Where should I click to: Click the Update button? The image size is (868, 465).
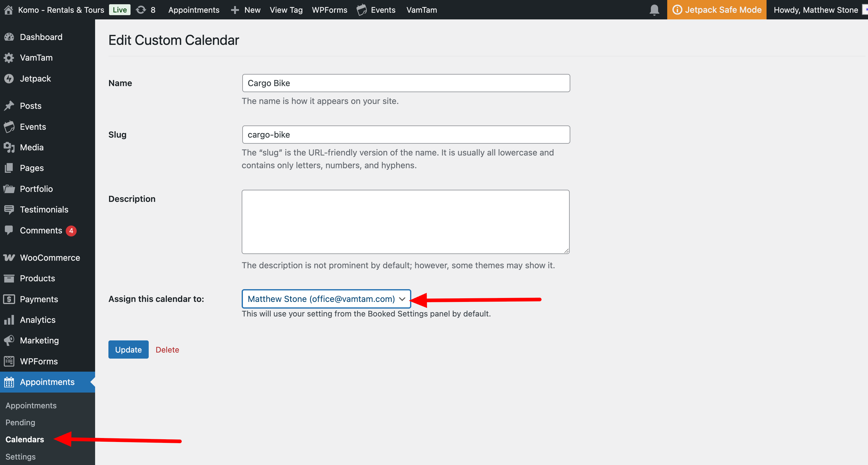point(128,349)
